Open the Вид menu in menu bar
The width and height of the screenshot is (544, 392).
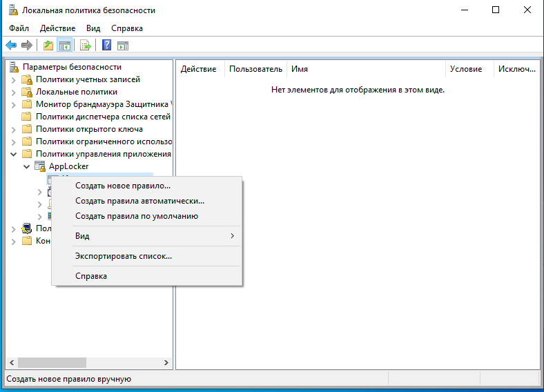click(x=93, y=28)
